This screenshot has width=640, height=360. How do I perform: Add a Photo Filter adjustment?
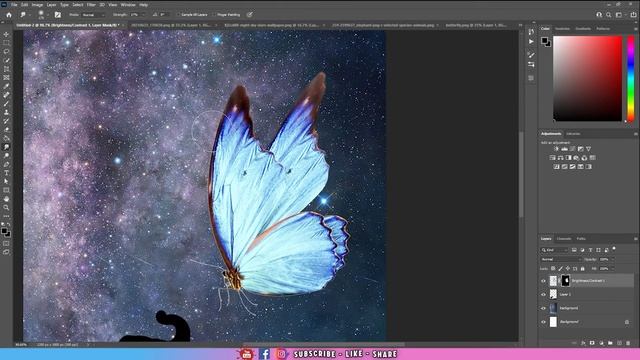[576, 158]
